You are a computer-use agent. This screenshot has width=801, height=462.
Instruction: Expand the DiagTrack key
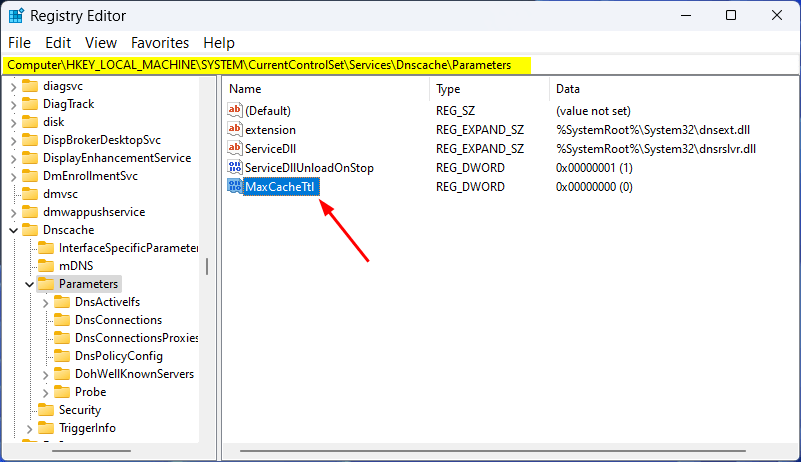pyautogui.click(x=14, y=105)
